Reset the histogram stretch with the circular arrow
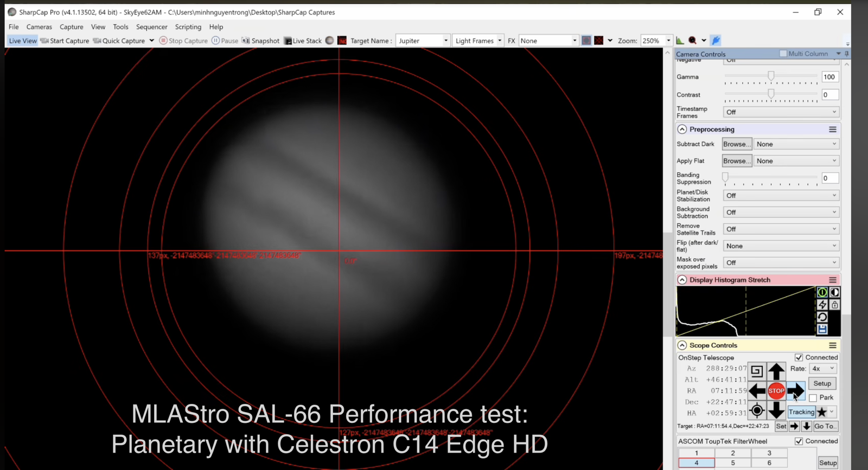 pos(822,317)
